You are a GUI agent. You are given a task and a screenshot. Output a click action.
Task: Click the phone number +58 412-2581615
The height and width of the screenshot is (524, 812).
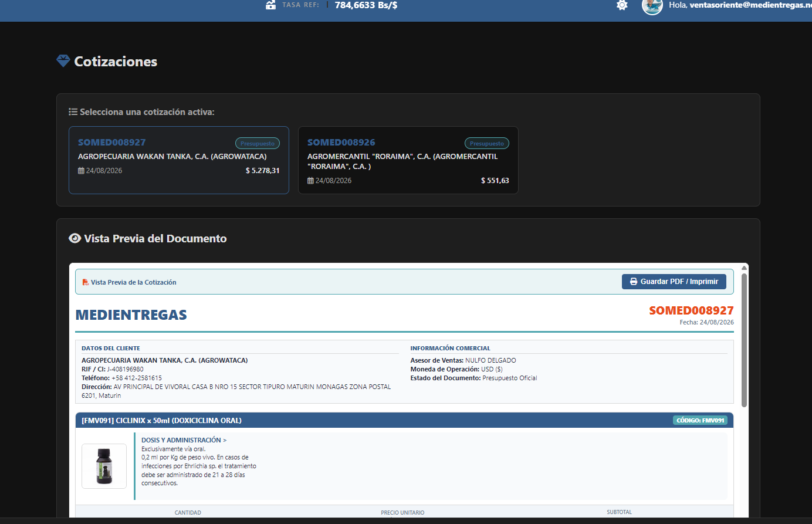[x=137, y=378]
